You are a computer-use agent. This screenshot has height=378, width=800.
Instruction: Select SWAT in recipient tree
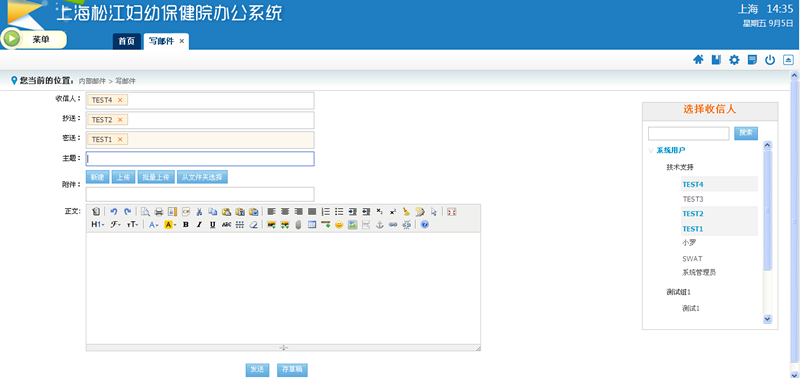[692, 259]
